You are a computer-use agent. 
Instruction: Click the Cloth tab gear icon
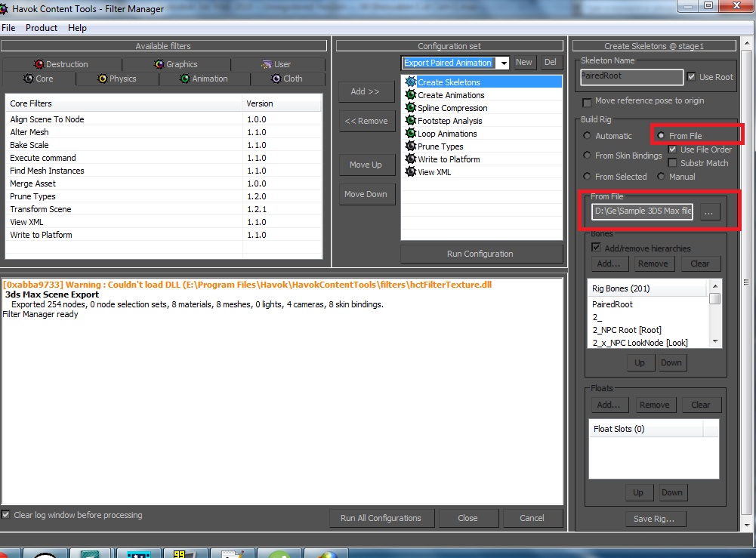coord(276,78)
